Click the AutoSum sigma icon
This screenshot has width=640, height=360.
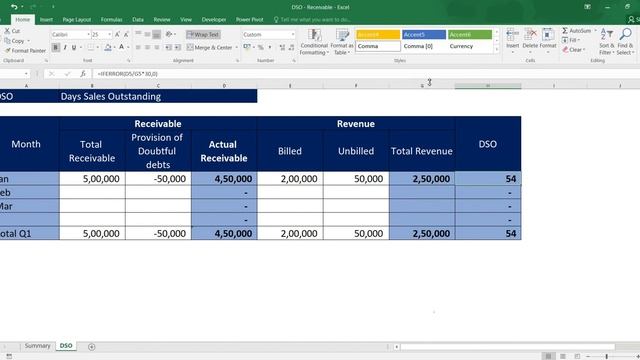(565, 31)
